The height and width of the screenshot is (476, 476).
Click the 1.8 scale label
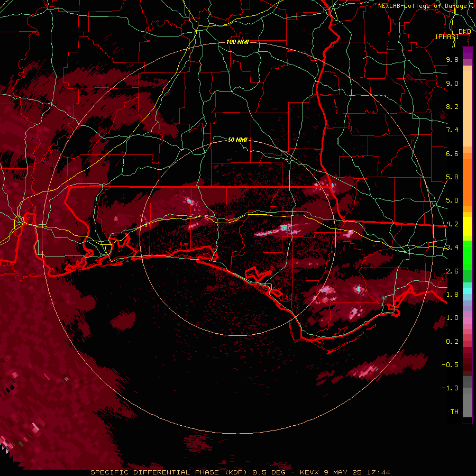452,295
